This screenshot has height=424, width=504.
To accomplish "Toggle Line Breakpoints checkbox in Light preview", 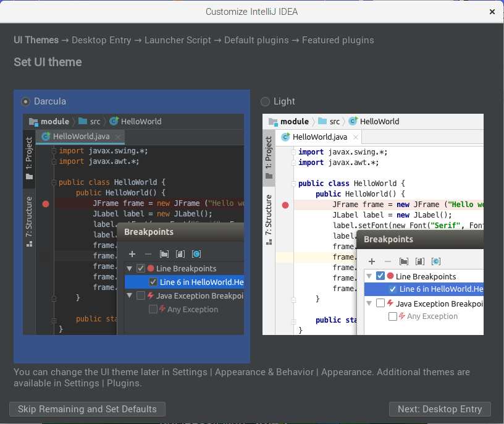I will click(x=380, y=276).
